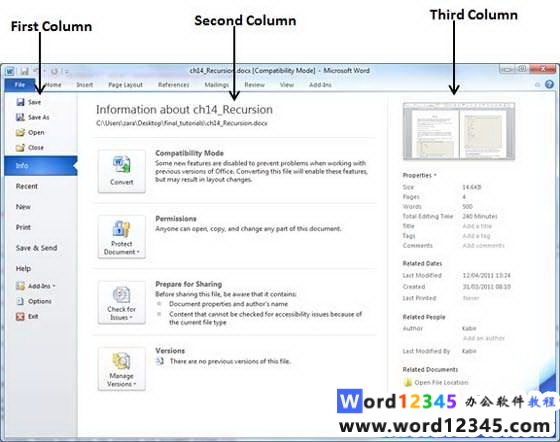Switch to the Insert tab
This screenshot has width=560, height=442.
[85, 85]
